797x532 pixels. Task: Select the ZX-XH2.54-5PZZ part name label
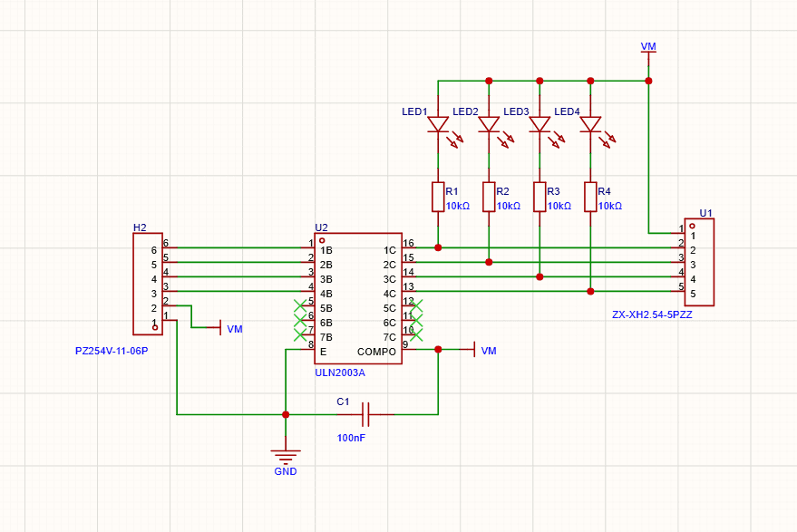(652, 314)
